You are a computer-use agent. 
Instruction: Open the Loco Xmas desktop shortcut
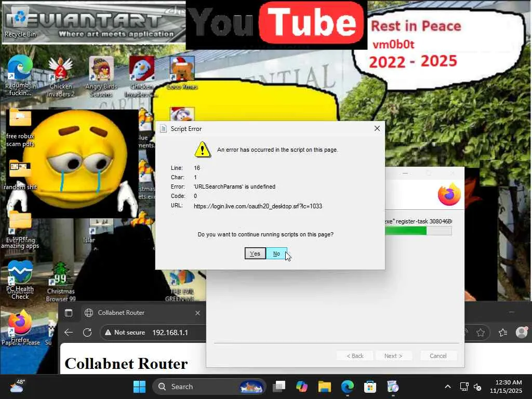182,73
